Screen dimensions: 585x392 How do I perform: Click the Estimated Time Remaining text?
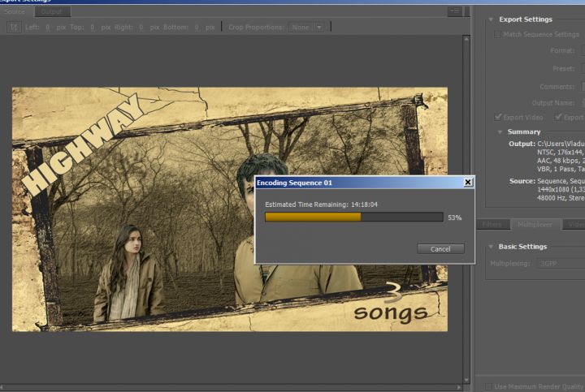(x=321, y=205)
